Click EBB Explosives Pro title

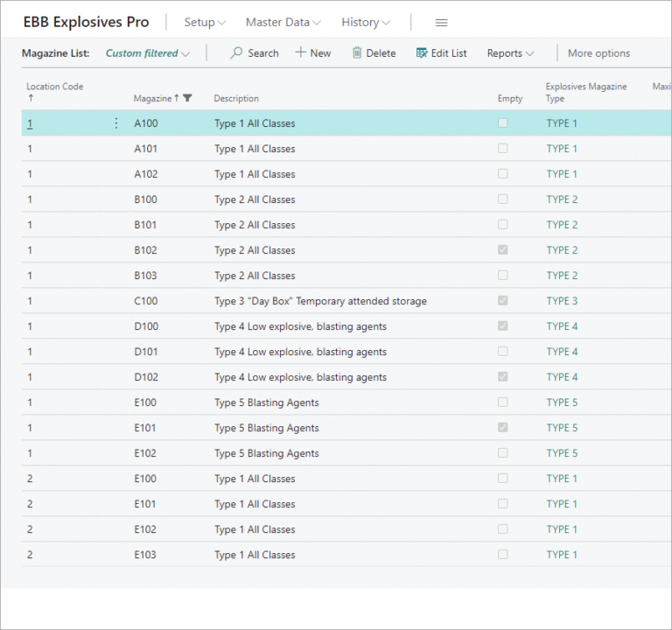coord(86,22)
